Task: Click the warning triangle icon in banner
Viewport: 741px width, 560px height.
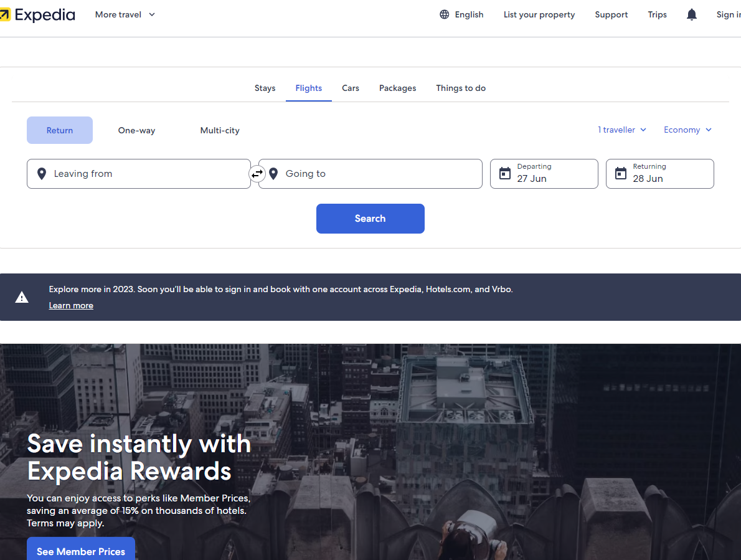Action: 22,297
